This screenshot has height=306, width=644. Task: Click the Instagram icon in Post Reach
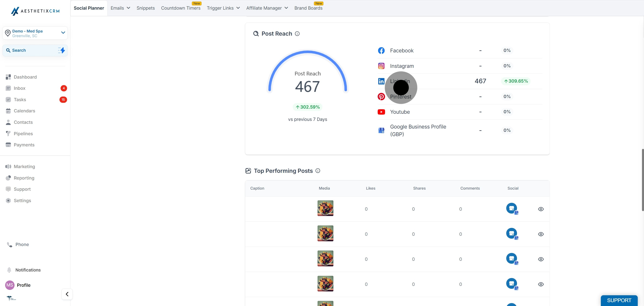381,66
